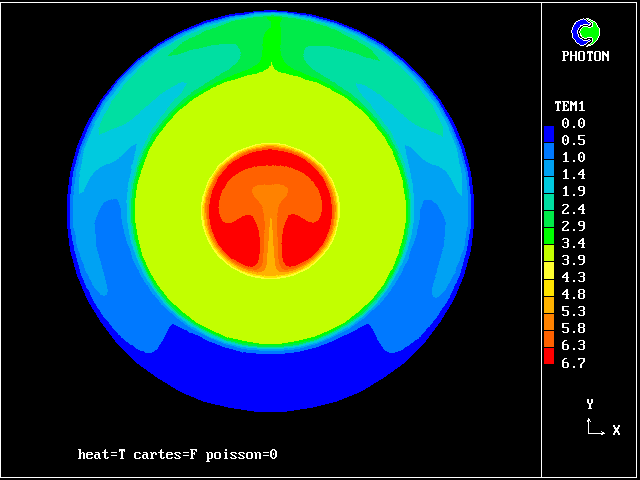Select the 3.4 legend value
This screenshot has height=480, width=640.
point(573,243)
